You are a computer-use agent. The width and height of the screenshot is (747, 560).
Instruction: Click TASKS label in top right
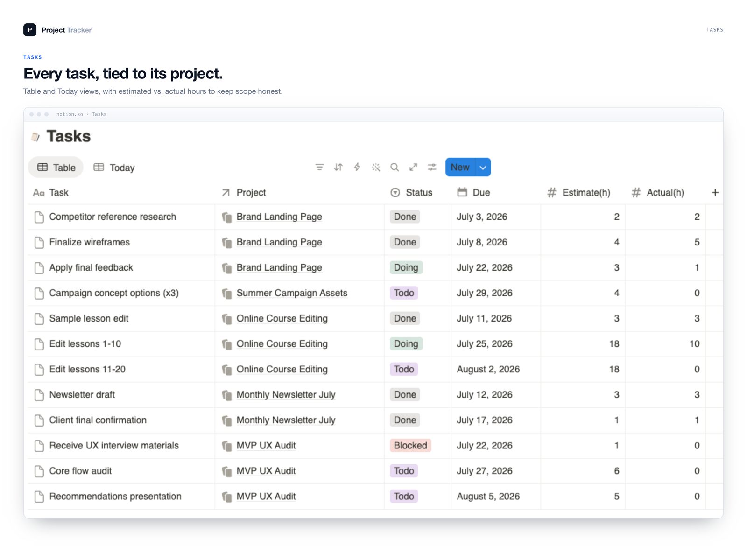coord(714,30)
